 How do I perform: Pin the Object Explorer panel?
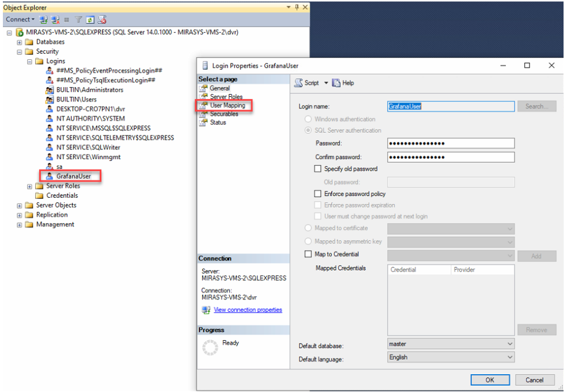pos(297,7)
